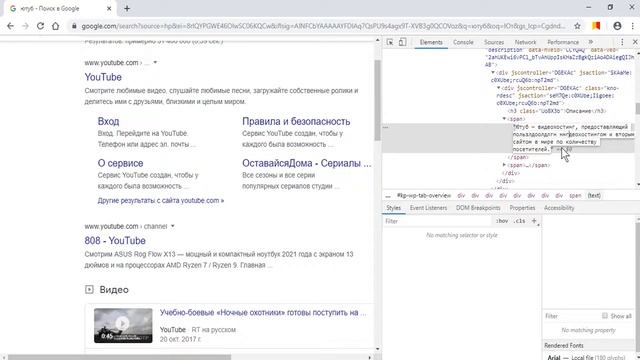This screenshot has height=360, width=640.
Task: Go forward with the browser forward arrow
Action: [x=25, y=26]
